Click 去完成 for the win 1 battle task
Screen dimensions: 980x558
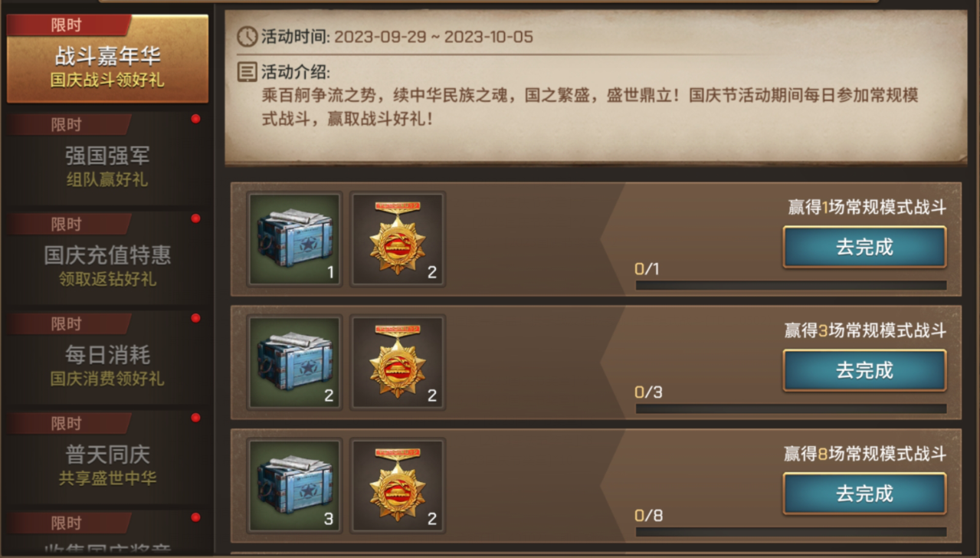[864, 247]
